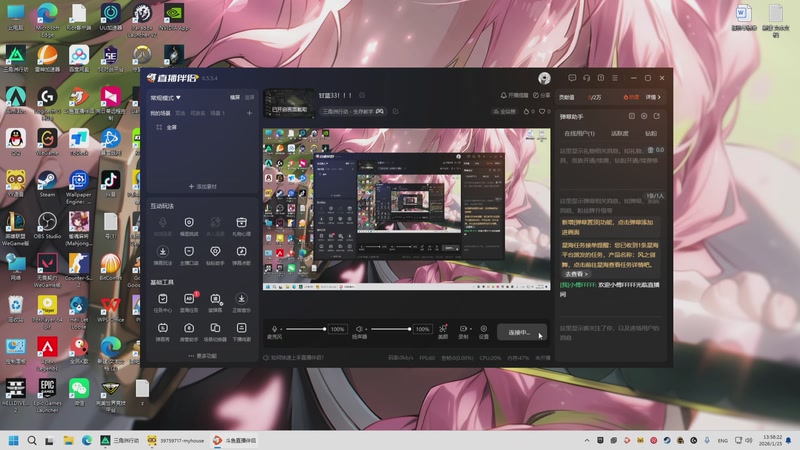Viewport: 800px width, 450px height.
Task: Click 添加素材 to add a source
Action: pyautogui.click(x=203, y=187)
